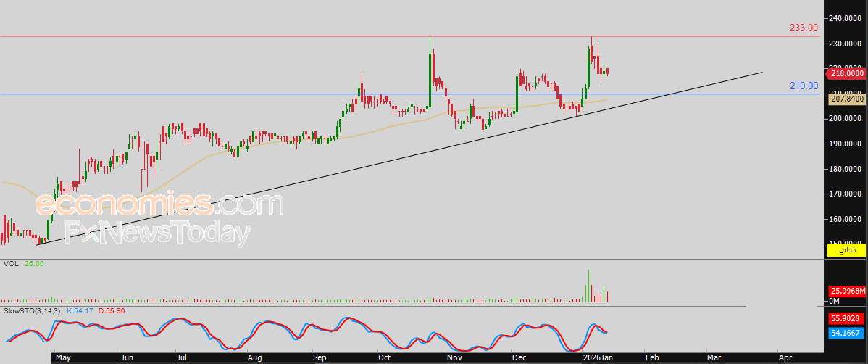Click the blue 210.00 support level label
The image size is (868, 364).
tap(804, 86)
